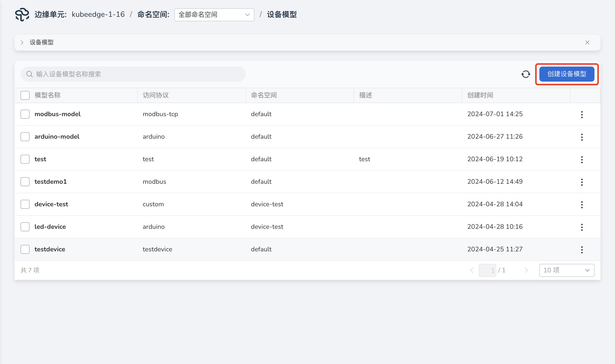Open more actions for arduino-model row
Image resolution: width=615 pixels, height=364 pixels.
click(582, 137)
